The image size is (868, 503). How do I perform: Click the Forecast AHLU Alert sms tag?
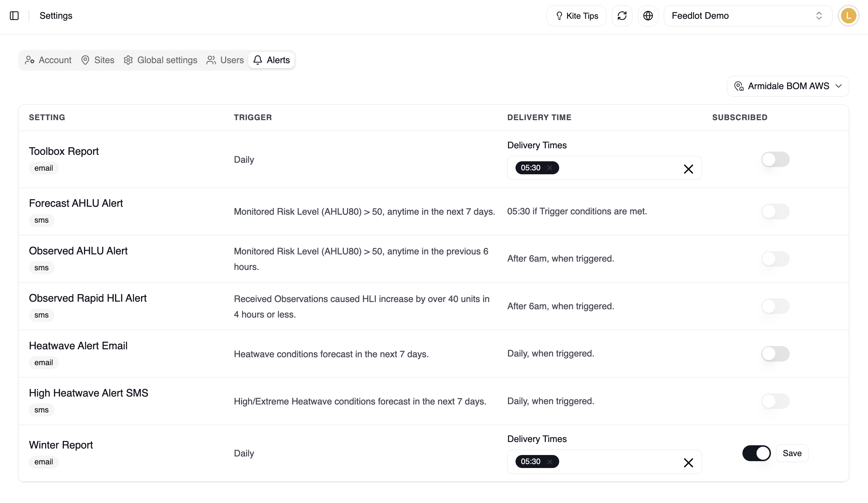tap(41, 220)
